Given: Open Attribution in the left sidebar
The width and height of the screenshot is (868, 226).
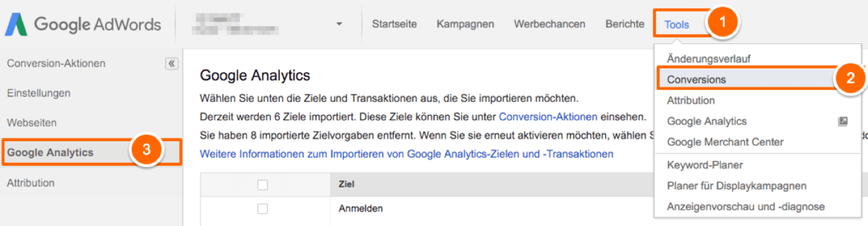Looking at the screenshot, I should [x=31, y=183].
